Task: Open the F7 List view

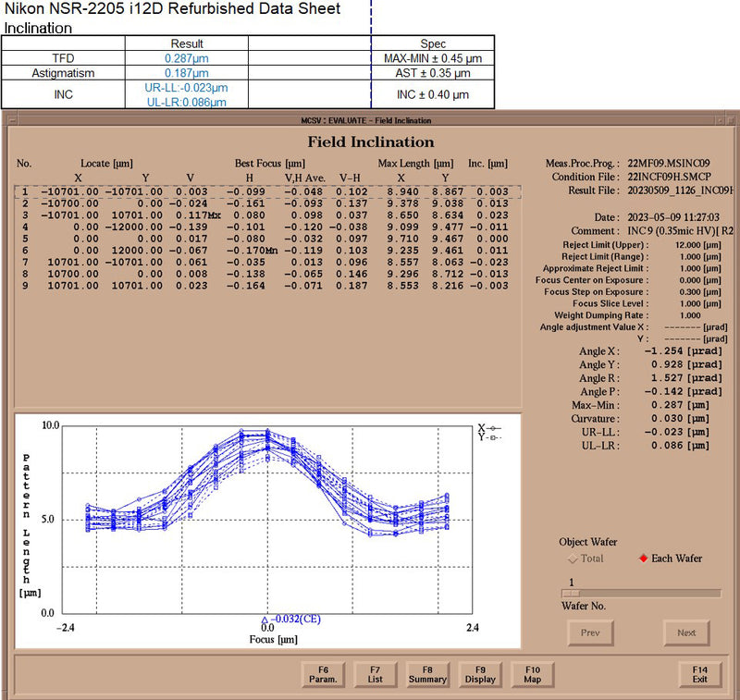Action: [376, 673]
